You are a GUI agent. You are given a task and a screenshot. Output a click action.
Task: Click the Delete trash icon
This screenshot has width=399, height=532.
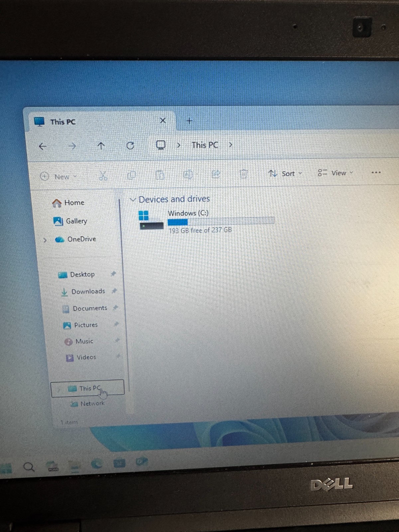244,174
